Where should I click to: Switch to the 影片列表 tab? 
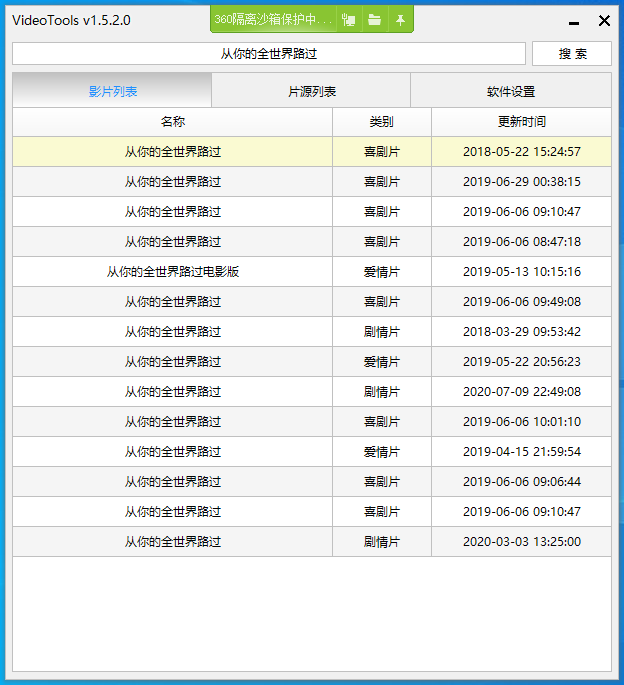pos(112,91)
